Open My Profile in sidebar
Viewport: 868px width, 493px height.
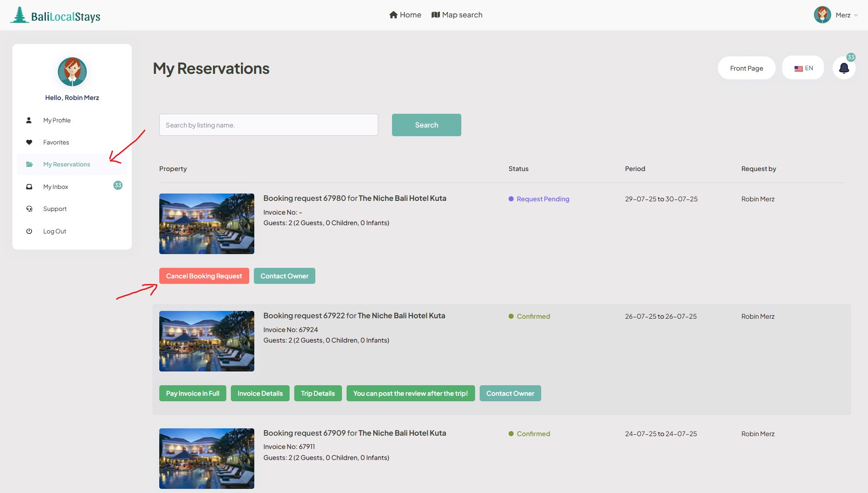click(x=57, y=120)
